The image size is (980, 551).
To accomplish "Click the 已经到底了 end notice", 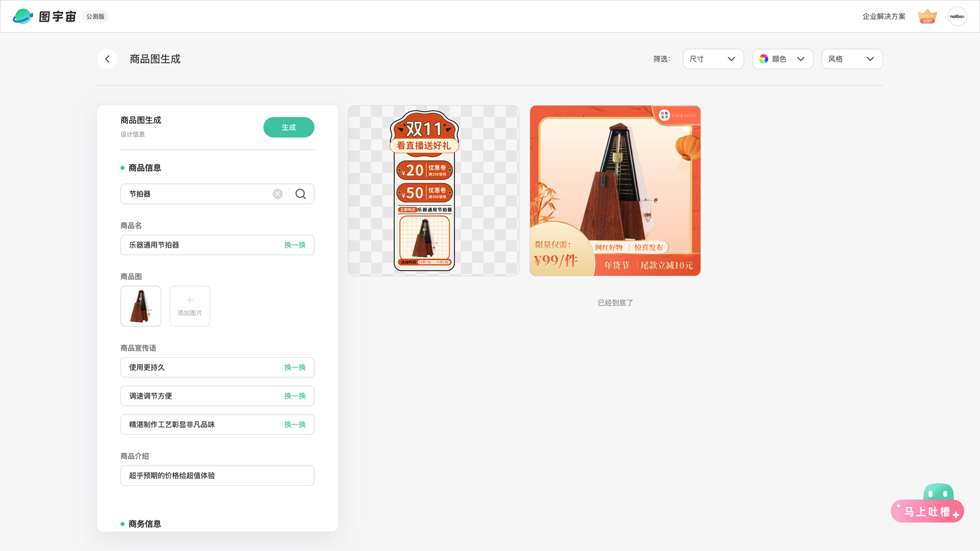I will coord(615,303).
